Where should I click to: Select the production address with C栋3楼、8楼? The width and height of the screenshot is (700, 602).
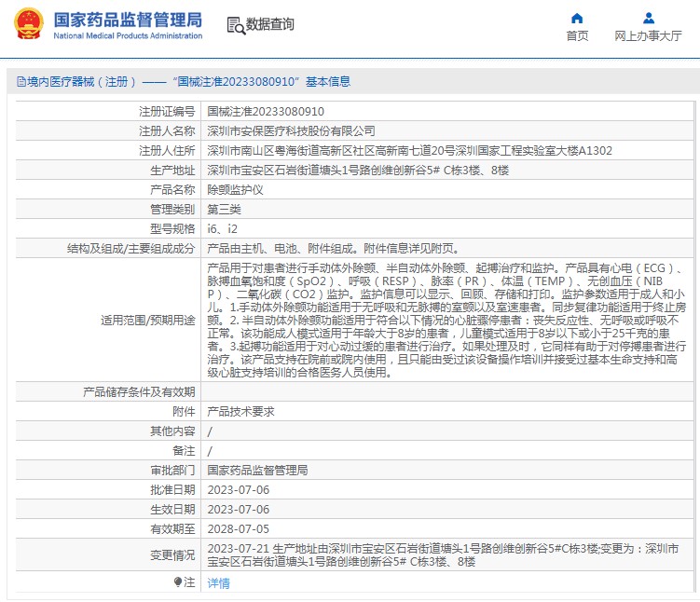(x=358, y=170)
